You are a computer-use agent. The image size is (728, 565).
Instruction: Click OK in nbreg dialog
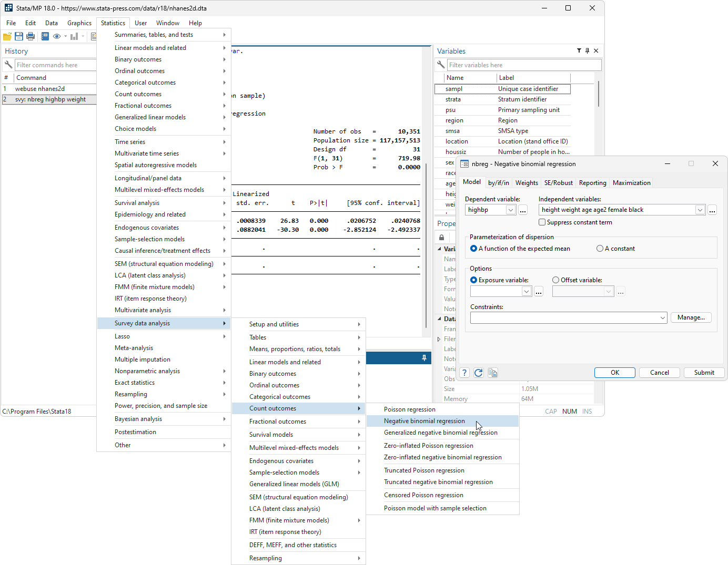615,373
